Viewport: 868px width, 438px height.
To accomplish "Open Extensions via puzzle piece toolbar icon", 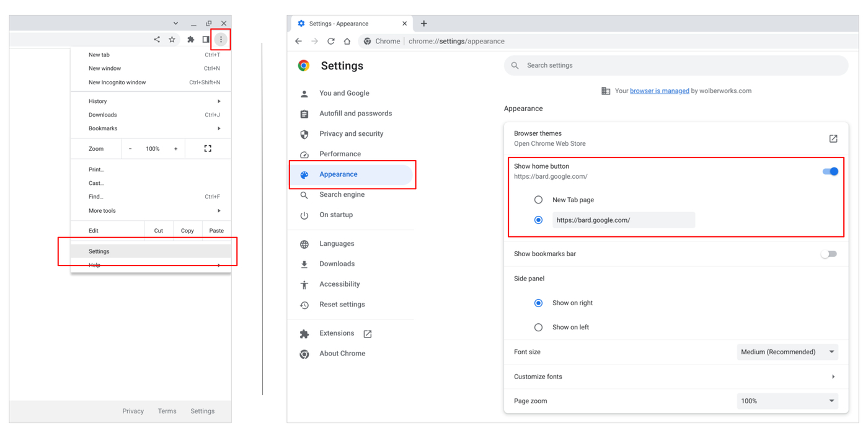I will (x=190, y=38).
